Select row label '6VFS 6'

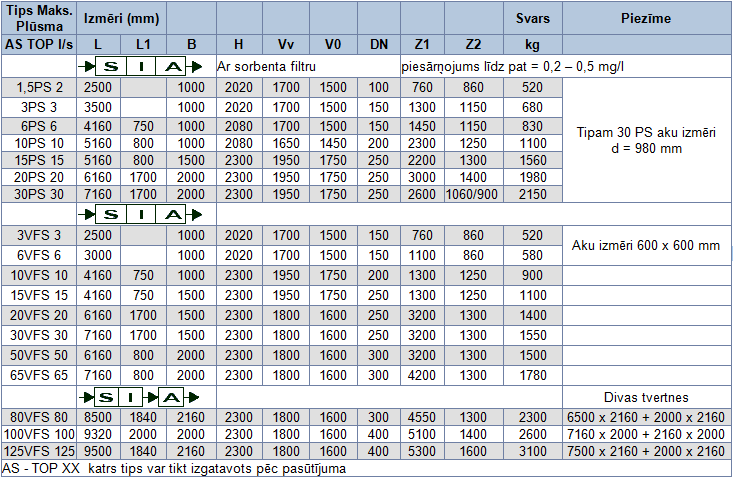pyautogui.click(x=39, y=255)
